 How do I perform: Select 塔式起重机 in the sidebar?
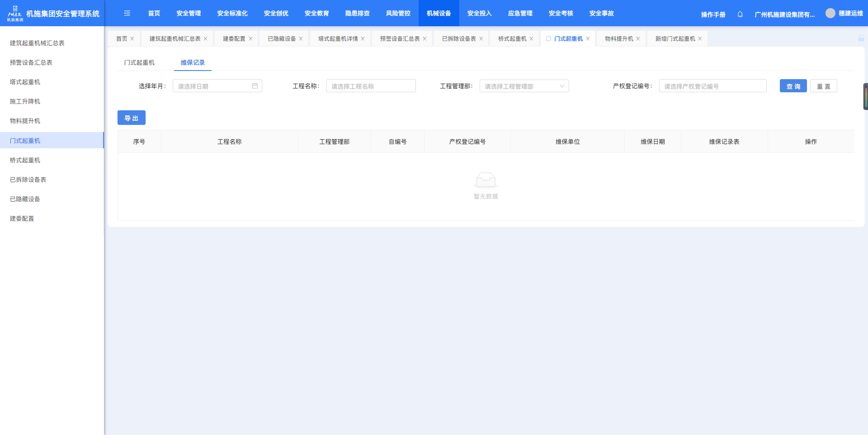pyautogui.click(x=25, y=82)
